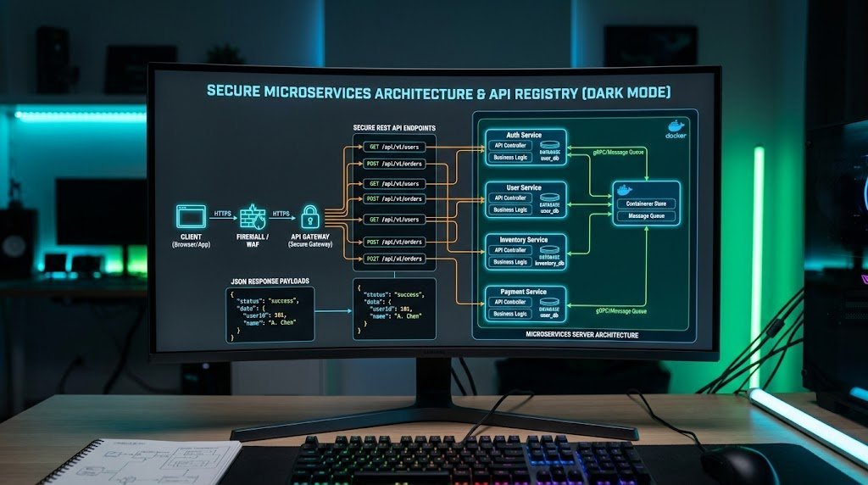Click user_db label in Auth Service
The width and height of the screenshot is (868, 485).
[549, 159]
